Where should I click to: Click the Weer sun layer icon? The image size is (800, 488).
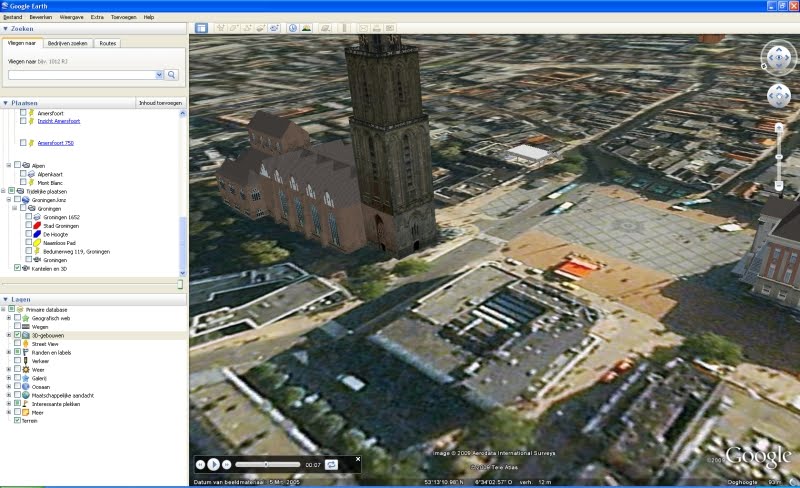point(26,370)
